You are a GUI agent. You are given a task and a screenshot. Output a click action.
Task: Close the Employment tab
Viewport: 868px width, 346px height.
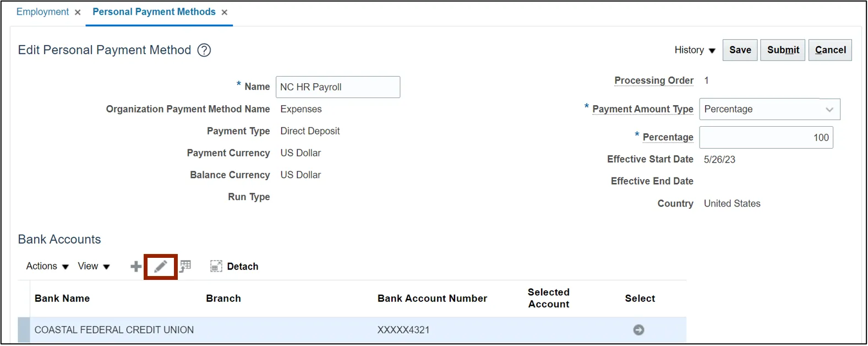(x=78, y=13)
